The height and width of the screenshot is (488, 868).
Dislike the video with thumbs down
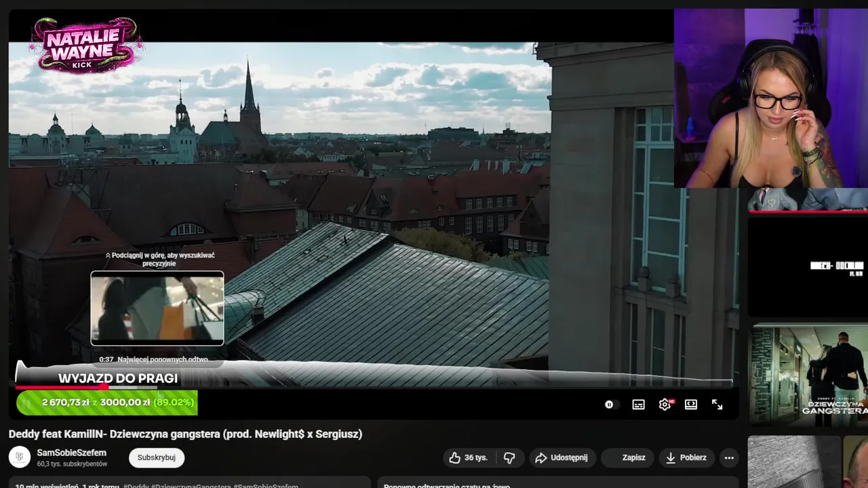[509, 457]
